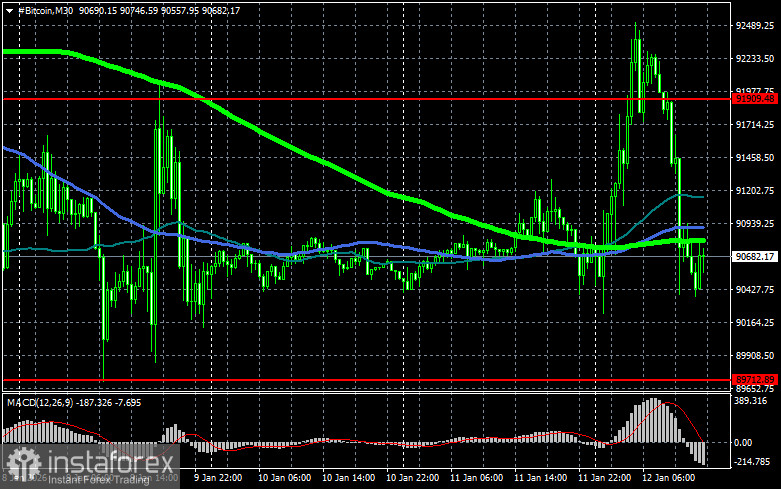
Task: Click the 0.00 MACD zero level label
Action: pos(743,442)
